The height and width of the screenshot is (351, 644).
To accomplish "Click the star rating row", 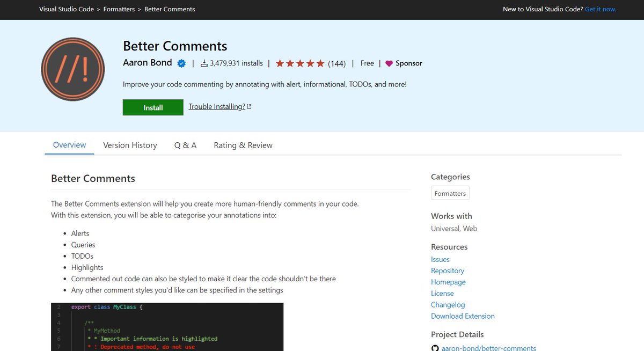I will point(300,63).
